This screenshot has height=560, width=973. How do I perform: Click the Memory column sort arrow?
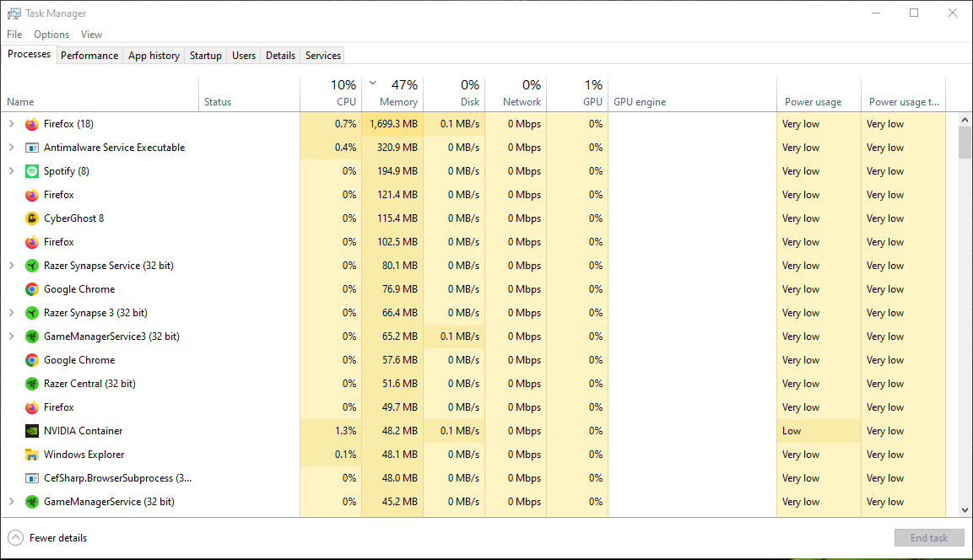tap(372, 83)
